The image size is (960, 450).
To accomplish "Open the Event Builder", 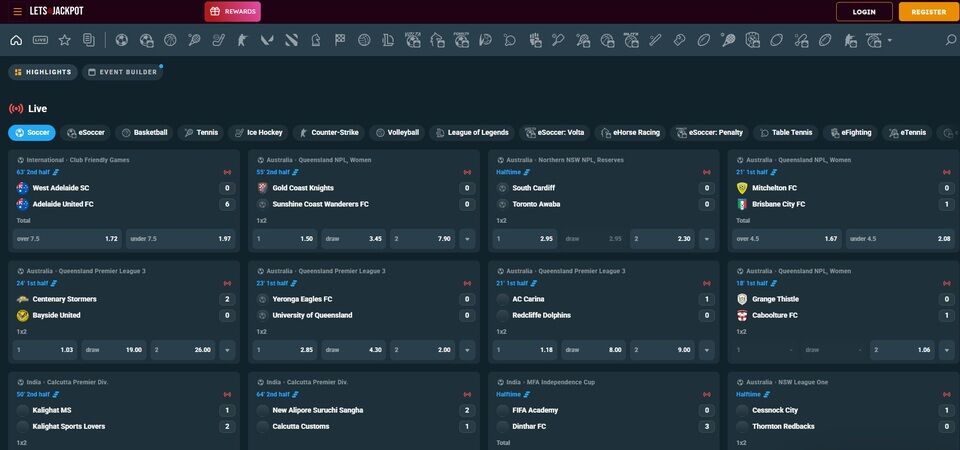I will pyautogui.click(x=122, y=72).
